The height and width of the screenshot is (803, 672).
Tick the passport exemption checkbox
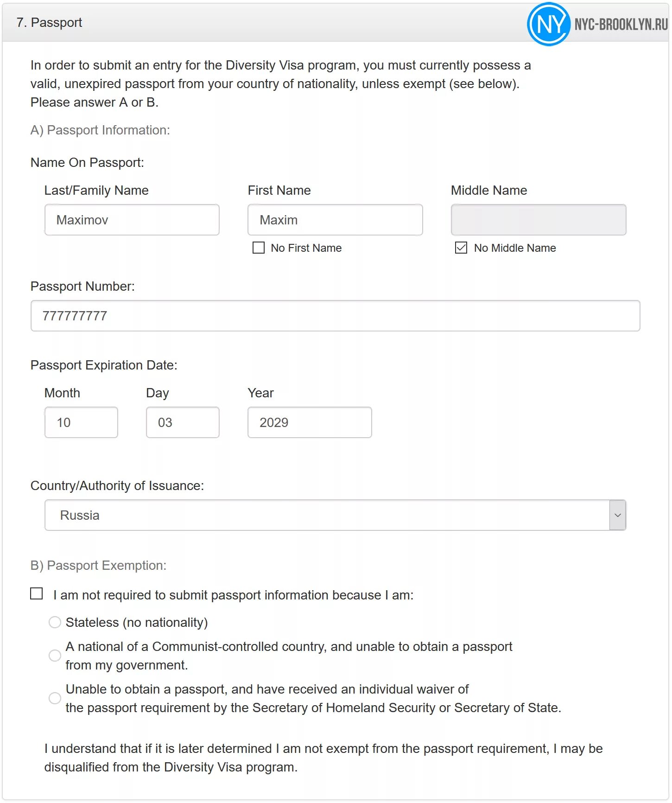click(37, 594)
